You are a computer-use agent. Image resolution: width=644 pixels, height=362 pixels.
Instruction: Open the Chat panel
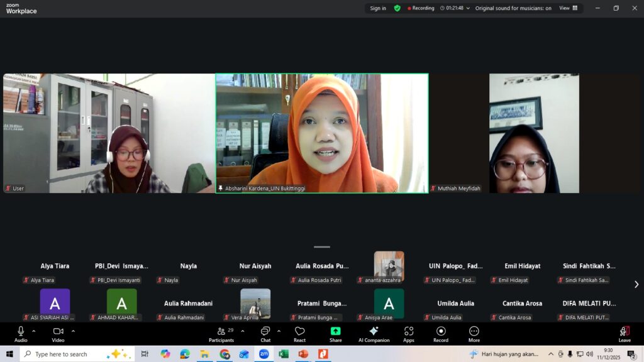265,334
